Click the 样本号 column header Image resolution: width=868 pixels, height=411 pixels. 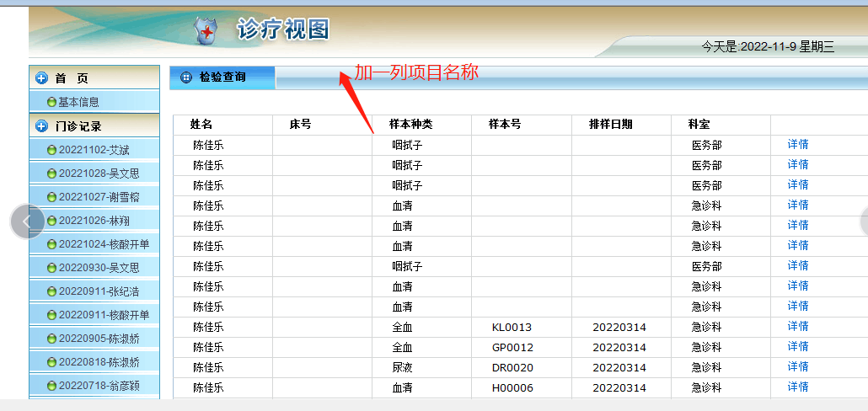pos(505,125)
